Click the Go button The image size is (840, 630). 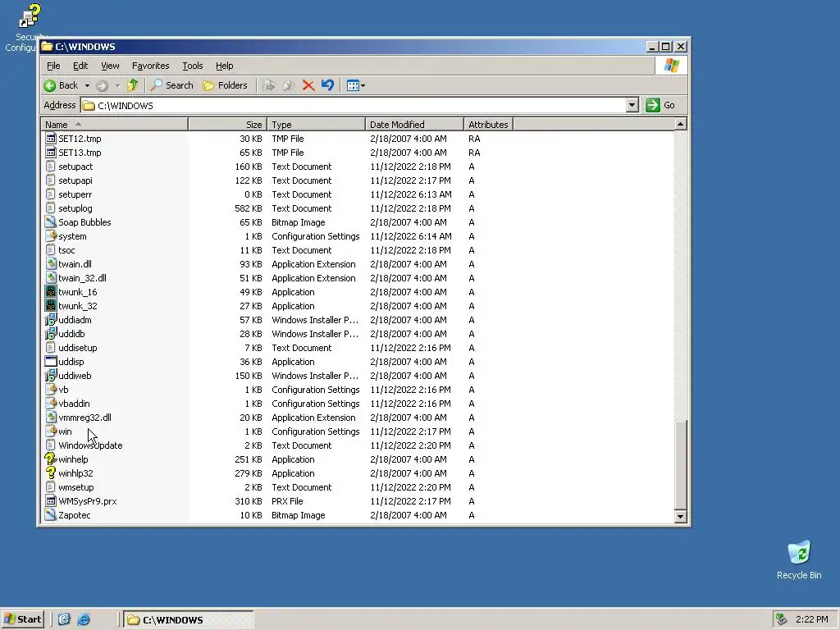(x=660, y=105)
